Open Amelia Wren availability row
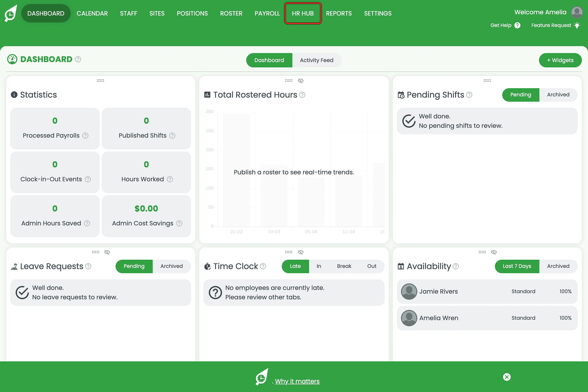The image size is (588, 392). click(x=487, y=318)
